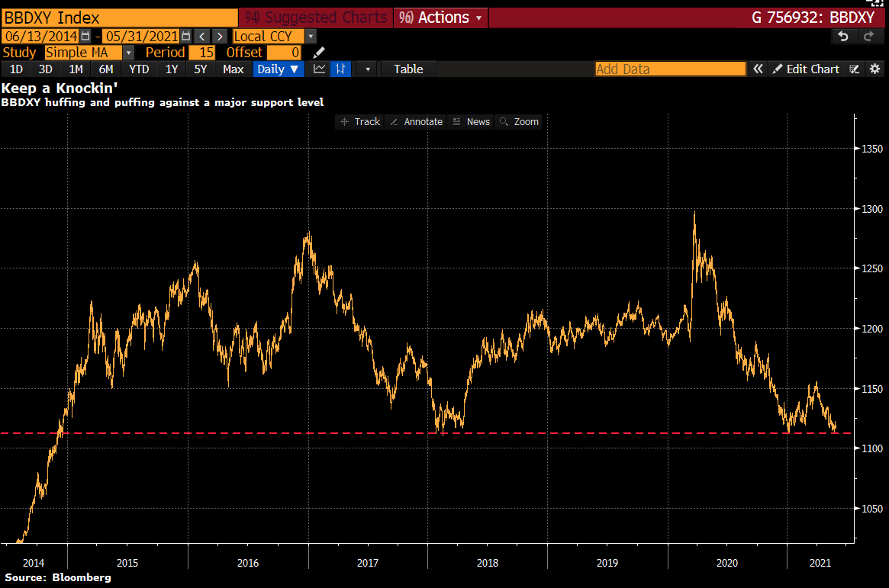Click the pencil icon beside Offset

(319, 53)
